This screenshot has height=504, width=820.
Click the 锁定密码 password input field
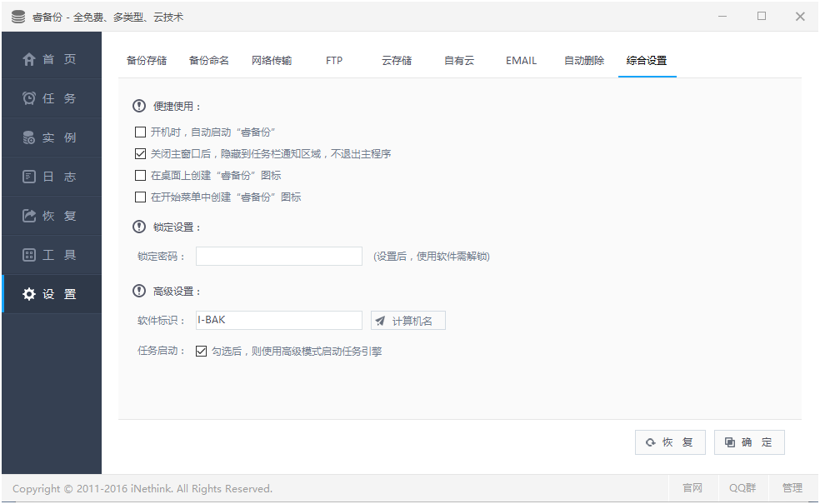point(278,256)
